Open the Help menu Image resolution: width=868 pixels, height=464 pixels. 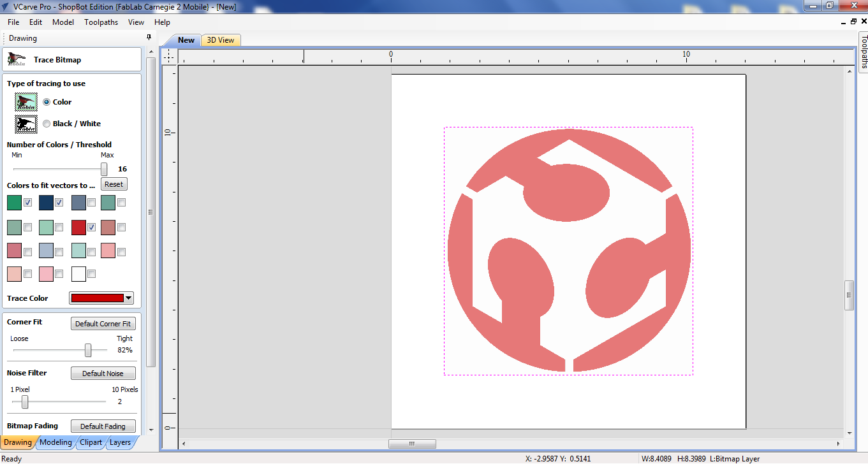[163, 22]
